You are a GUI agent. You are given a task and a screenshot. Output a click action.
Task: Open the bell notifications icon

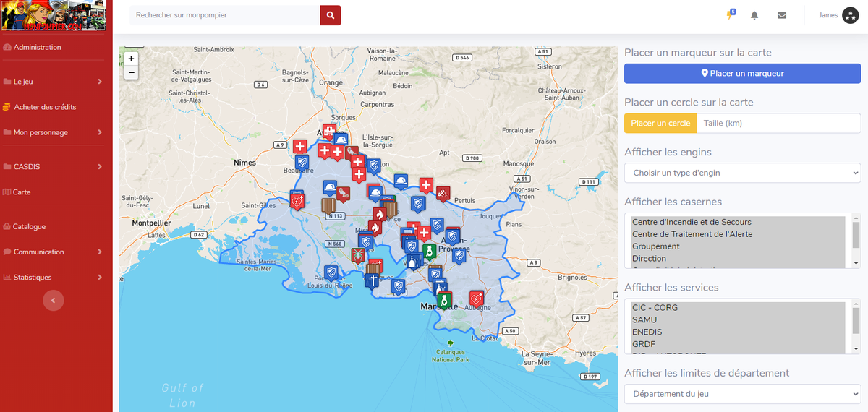(x=754, y=15)
